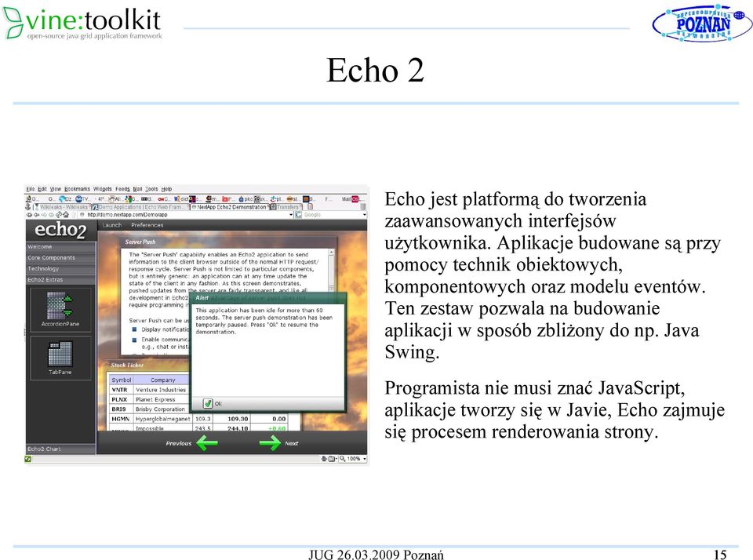Click the Google search field
Screen dimensions: 753x560
click(x=332, y=215)
